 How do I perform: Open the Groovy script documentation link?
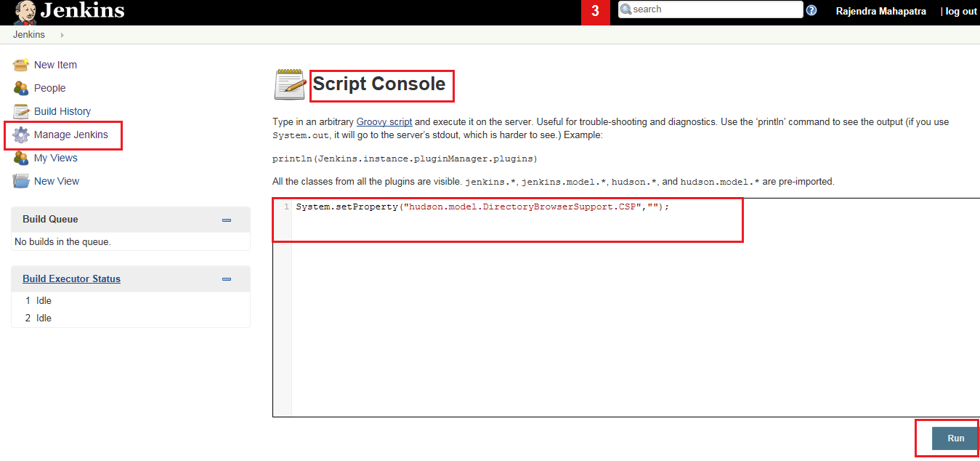(x=384, y=121)
